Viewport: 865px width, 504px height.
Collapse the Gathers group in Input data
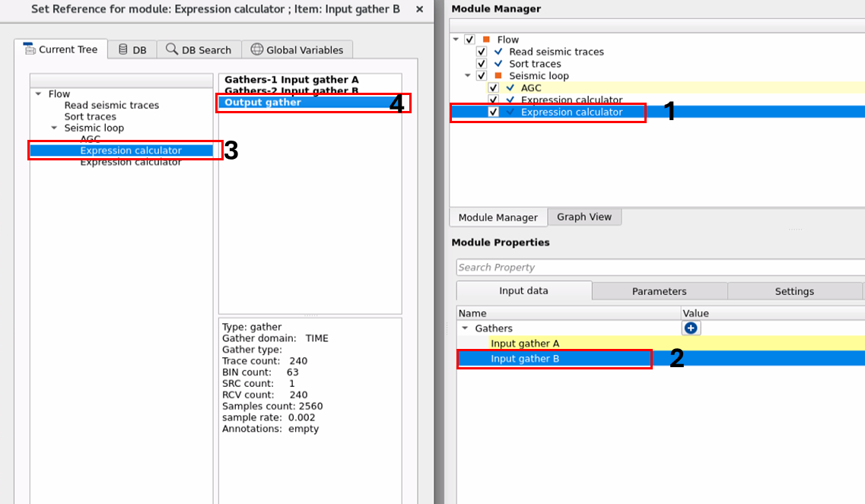[465, 328]
